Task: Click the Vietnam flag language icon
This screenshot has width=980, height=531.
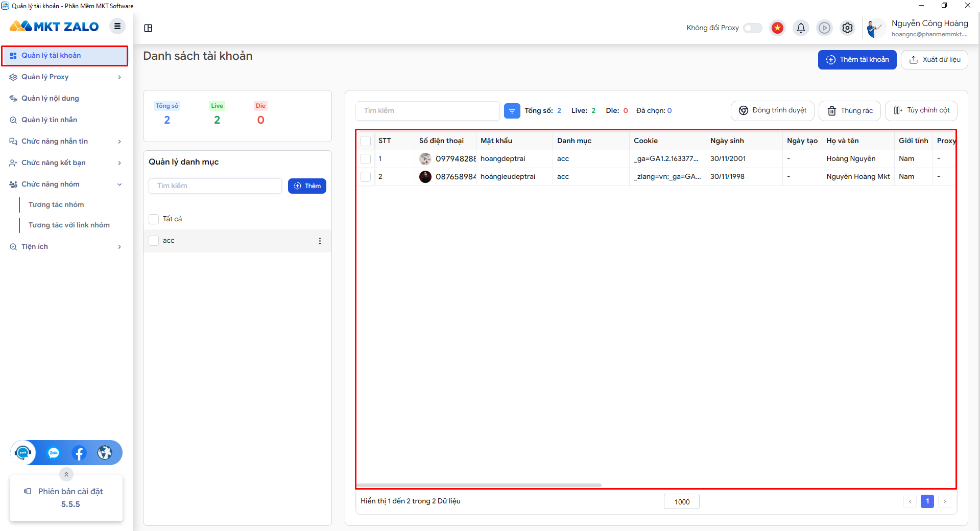Action: coord(777,28)
